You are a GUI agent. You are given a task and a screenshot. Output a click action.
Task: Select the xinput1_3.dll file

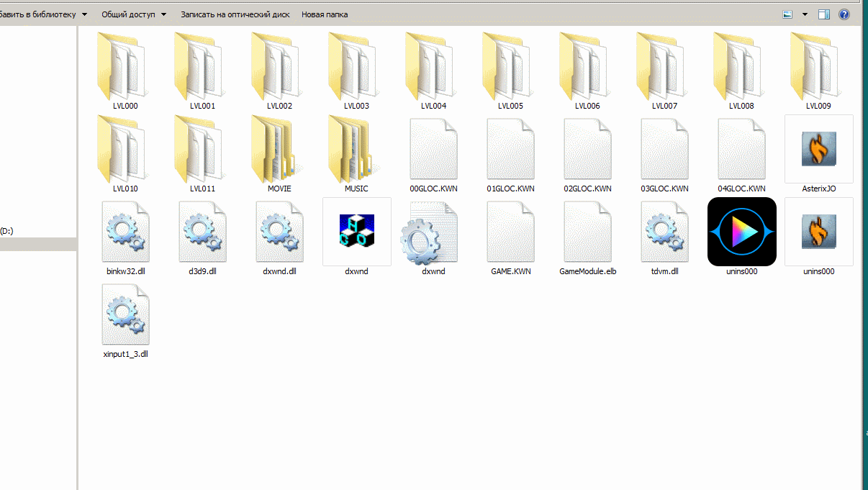pyautogui.click(x=125, y=320)
